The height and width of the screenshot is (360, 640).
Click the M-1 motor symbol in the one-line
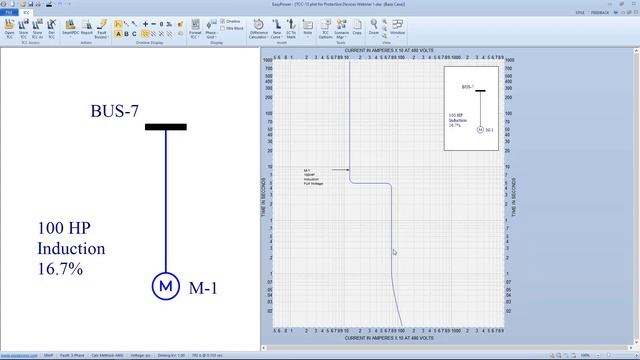coord(166,286)
